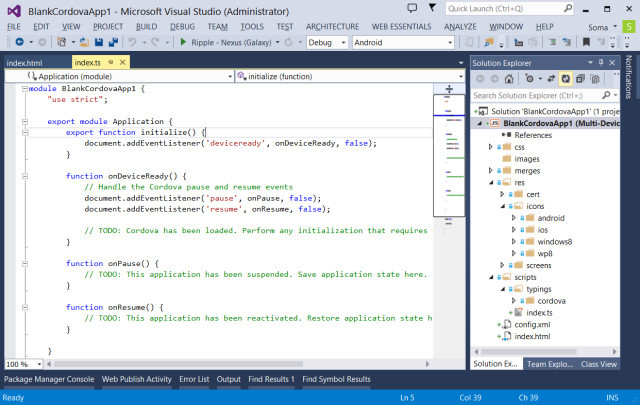
Task: Collapse the BlankCordovaApp1 module outlining
Action: click(25, 89)
